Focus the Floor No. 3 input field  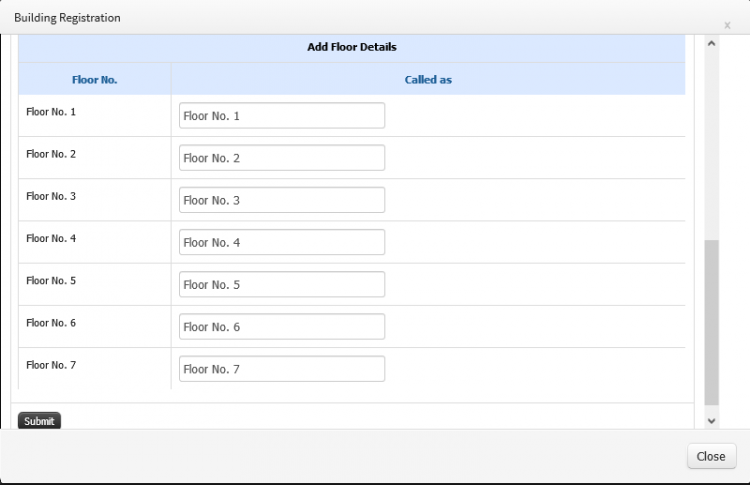(282, 200)
